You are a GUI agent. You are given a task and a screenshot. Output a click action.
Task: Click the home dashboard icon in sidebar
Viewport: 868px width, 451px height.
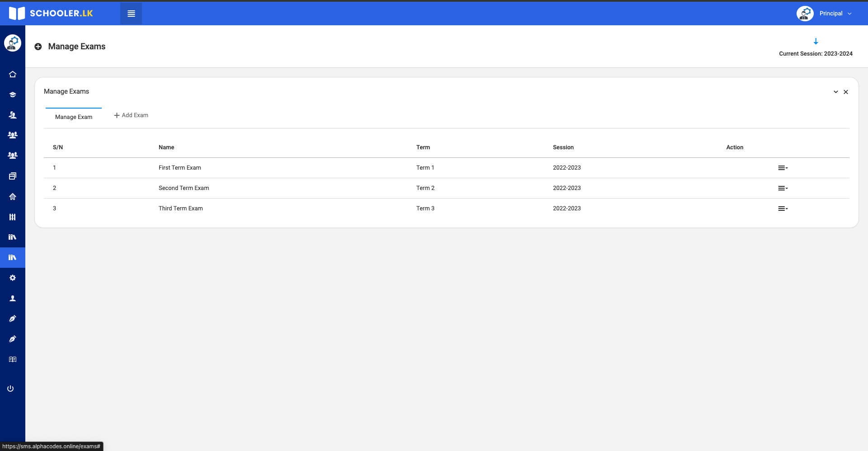(13, 74)
